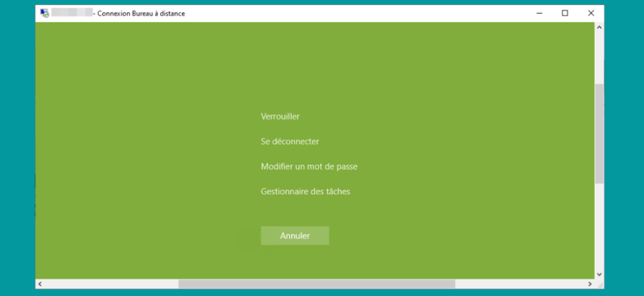Minimize the Connexion Bureau à distance window
644x296 pixels.
539,13
